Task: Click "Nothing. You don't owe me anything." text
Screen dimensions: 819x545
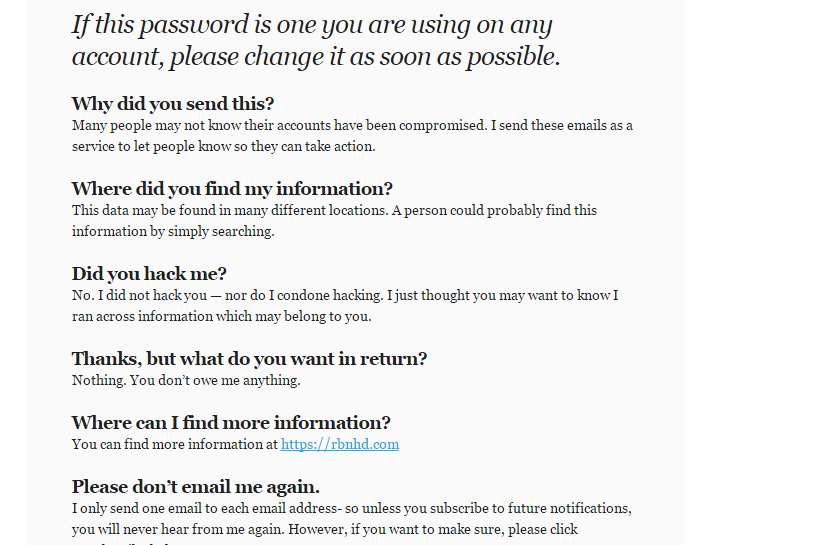Action: 186,380
